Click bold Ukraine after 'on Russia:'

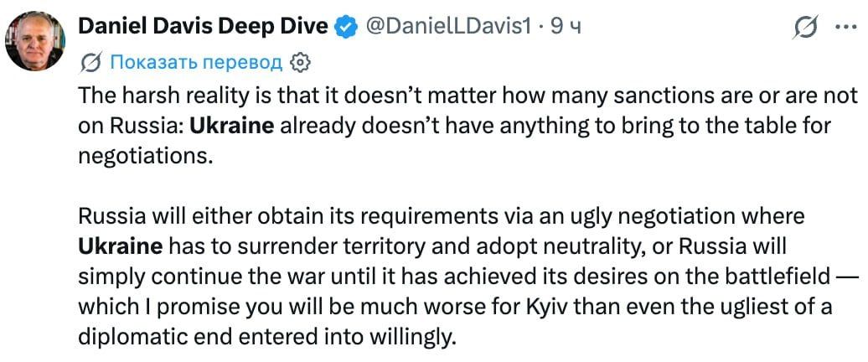pos(231,126)
